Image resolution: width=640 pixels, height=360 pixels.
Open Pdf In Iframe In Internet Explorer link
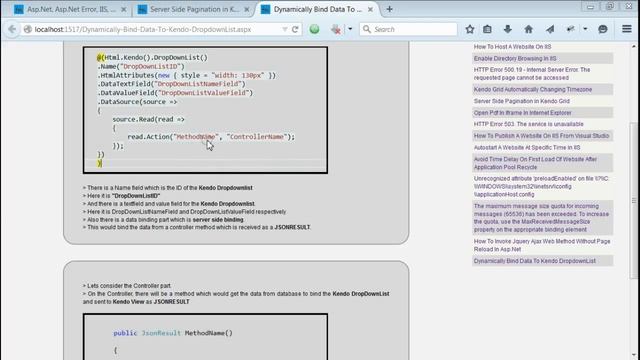(522, 113)
